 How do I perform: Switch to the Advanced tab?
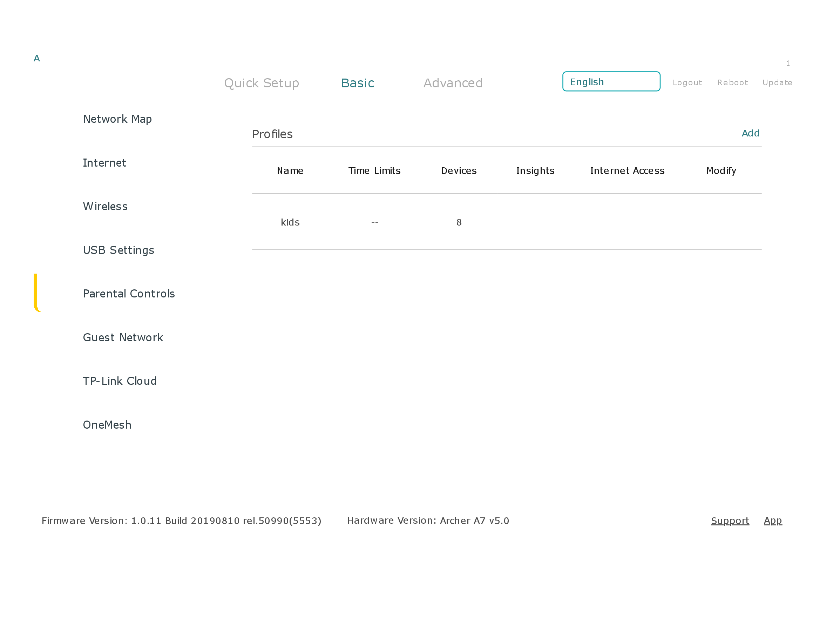[x=453, y=83]
